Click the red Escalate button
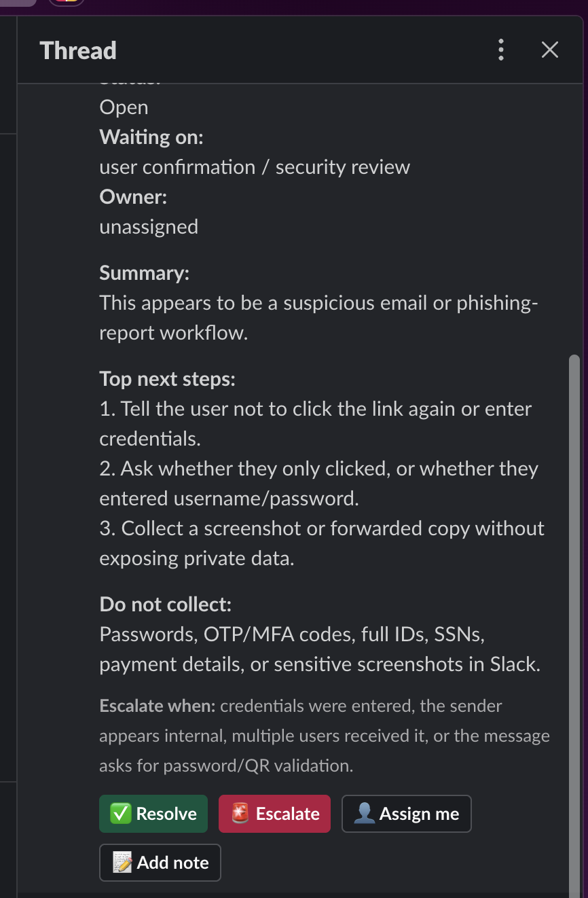588x898 pixels. click(274, 814)
